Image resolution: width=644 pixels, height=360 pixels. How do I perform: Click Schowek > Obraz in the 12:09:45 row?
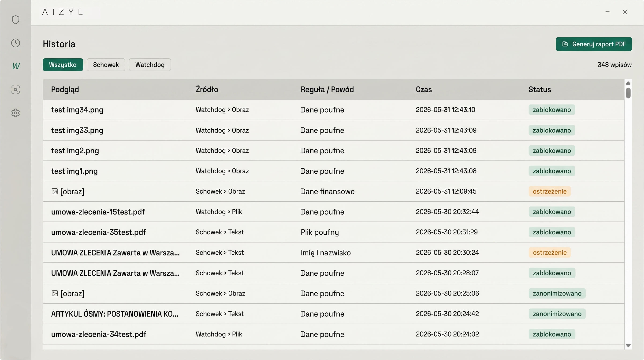(x=220, y=191)
